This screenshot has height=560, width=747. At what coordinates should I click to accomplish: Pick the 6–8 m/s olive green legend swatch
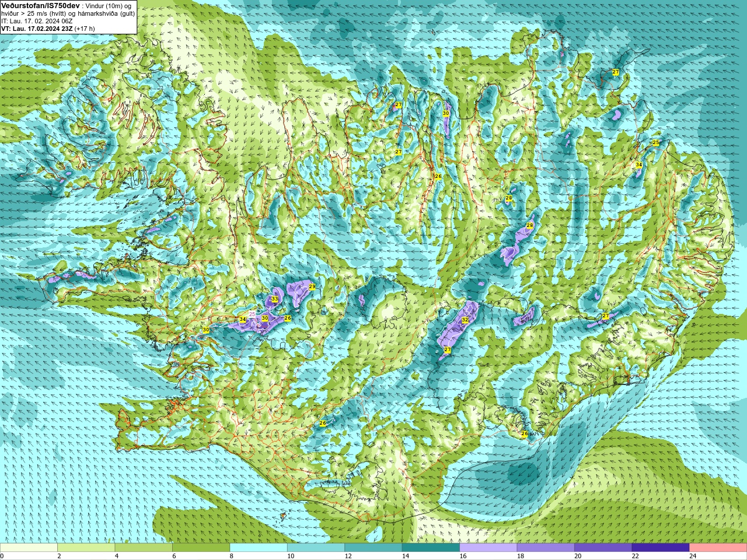click(201, 548)
